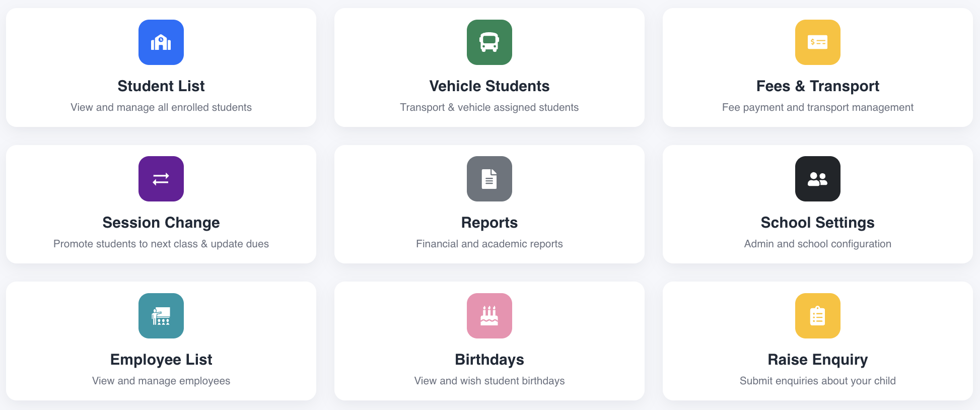Viewport: 980px width, 410px height.
Task: Select the Vehicle Students module
Action: (x=489, y=67)
